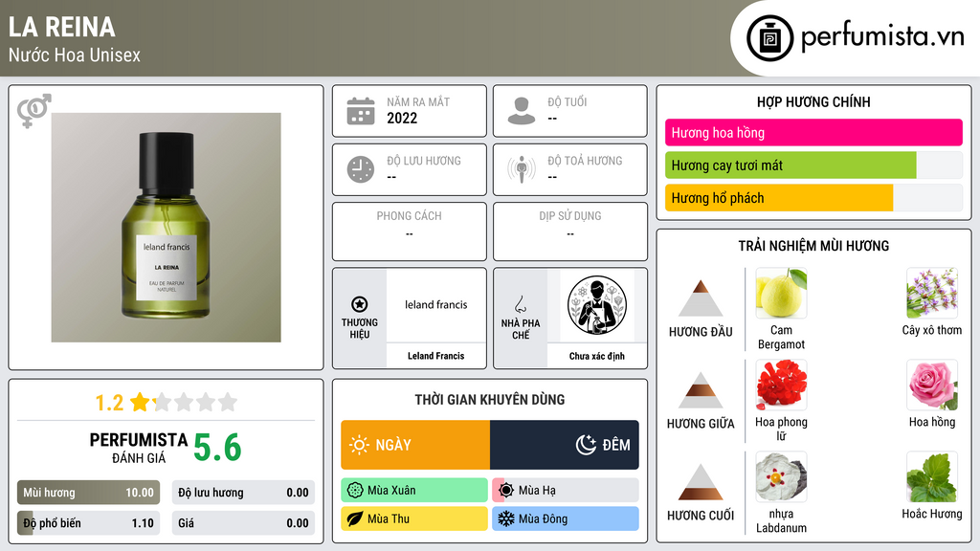Select the Mùa Đông season chip
The width and height of the screenshot is (980, 551).
coord(565,518)
